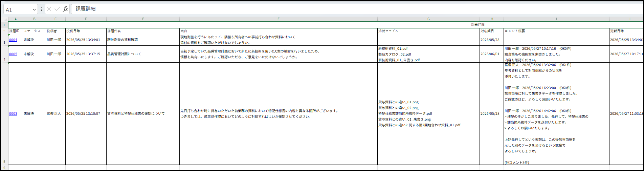The width and height of the screenshot is (644, 171).
Task: Click the 未解決 status cell in row 0003
Action: 35,114
